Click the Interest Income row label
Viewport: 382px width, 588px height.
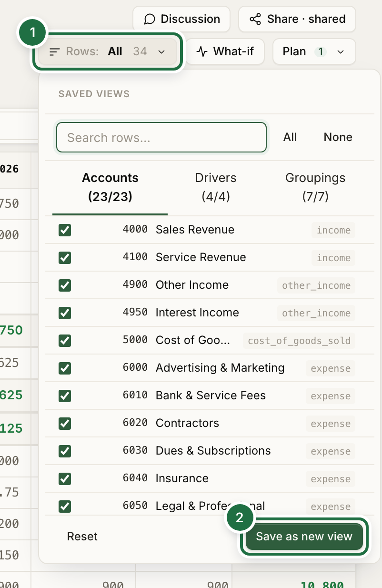tap(198, 313)
